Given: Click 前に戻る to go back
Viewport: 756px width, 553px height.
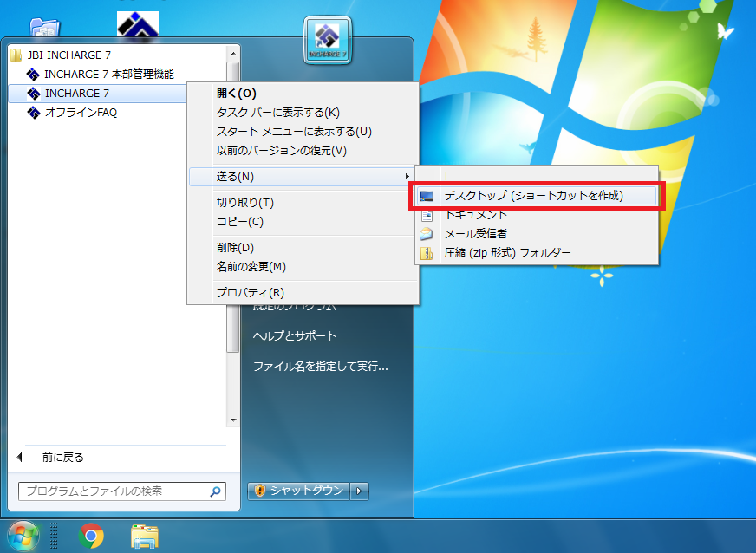Looking at the screenshot, I should (63, 458).
